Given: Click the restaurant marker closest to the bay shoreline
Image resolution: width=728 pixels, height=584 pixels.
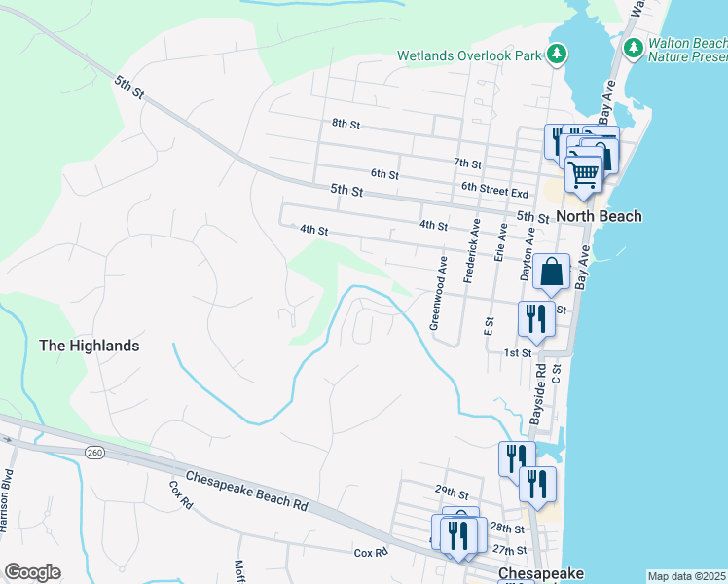Looking at the screenshot, I should click(x=537, y=484).
